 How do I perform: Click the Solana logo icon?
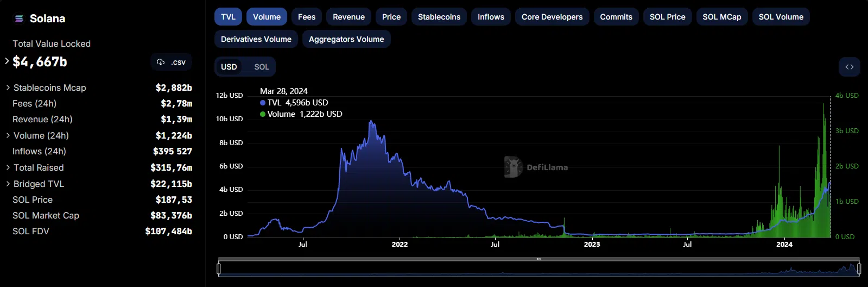(19, 18)
